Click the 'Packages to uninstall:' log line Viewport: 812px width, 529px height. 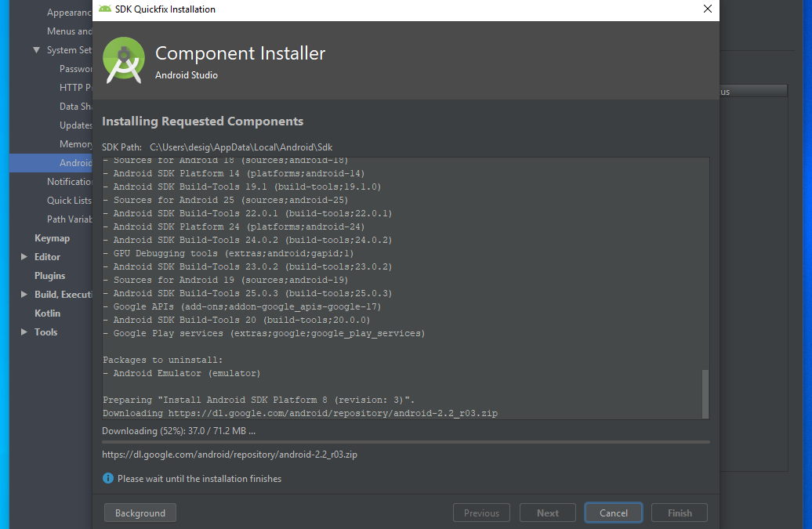click(162, 360)
